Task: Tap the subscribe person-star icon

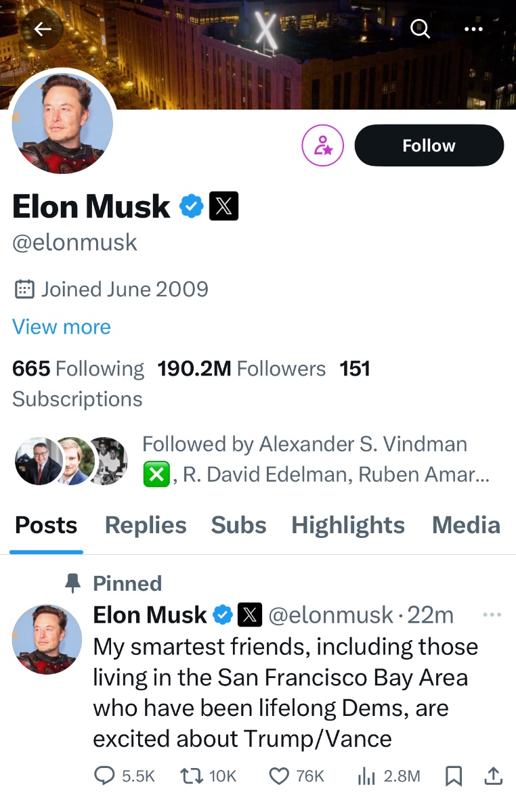Action: (x=322, y=145)
